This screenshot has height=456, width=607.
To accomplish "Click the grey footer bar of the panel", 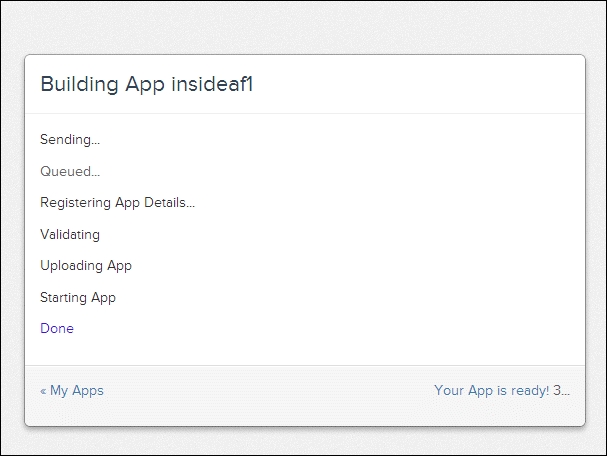I will (x=305, y=396).
